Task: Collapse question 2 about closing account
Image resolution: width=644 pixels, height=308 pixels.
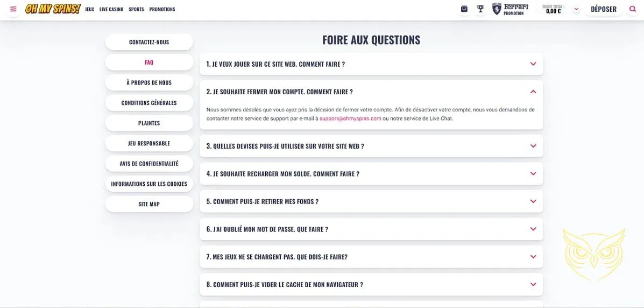Action: [533, 92]
